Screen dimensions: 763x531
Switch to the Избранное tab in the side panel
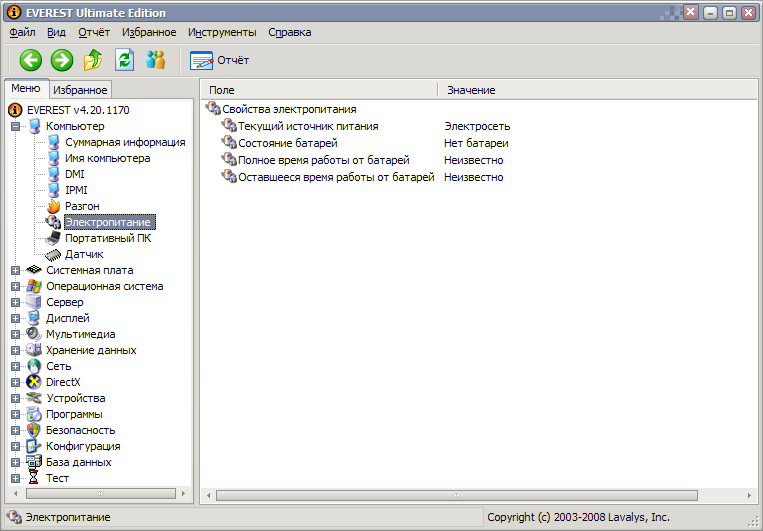80,90
